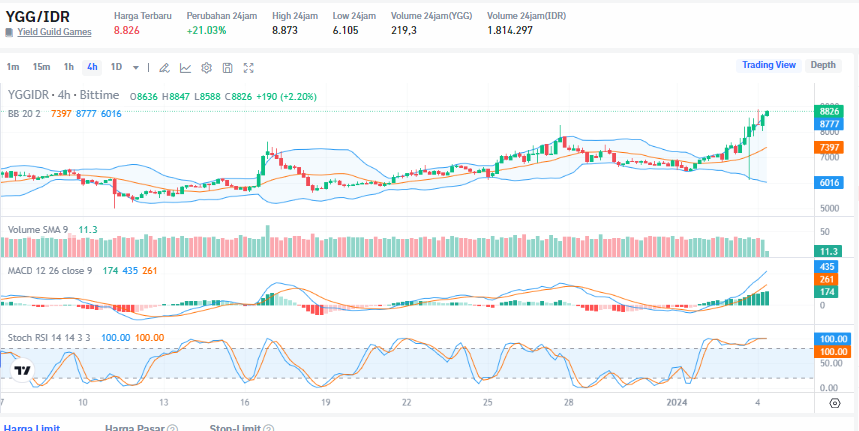Select the Stop-Limit order tab
859x431 pixels.
point(235,428)
